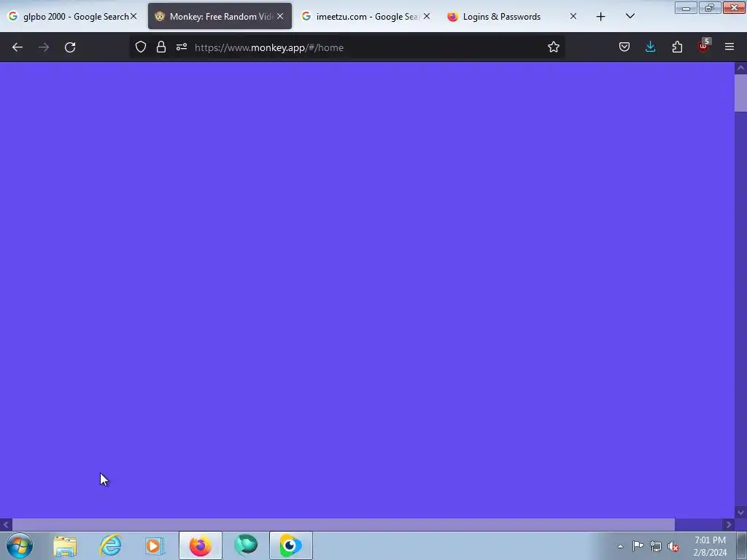Click the Show desktop strip
Screen dimensions: 747x560
742,545
